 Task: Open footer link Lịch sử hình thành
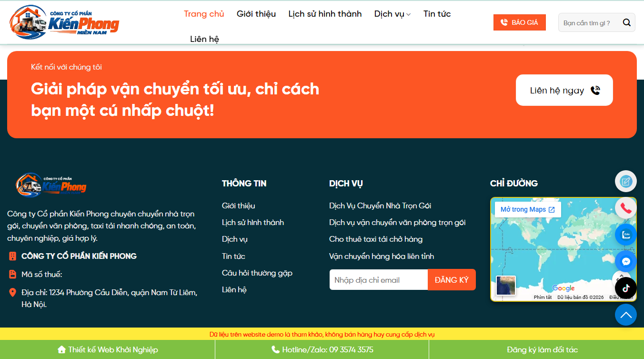click(253, 223)
